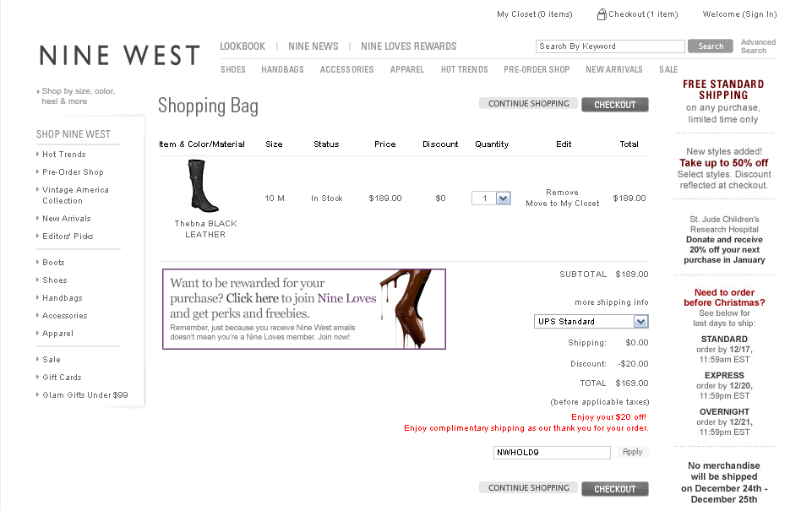
Task: Move item to My Closet
Action: click(563, 204)
